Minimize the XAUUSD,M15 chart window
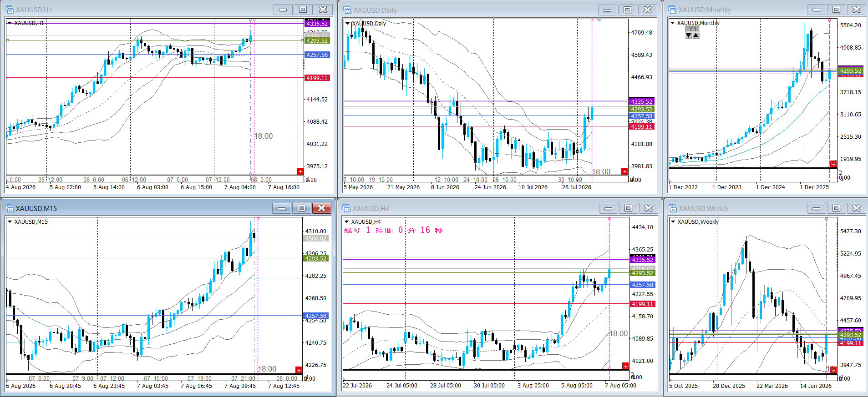Image resolution: width=868 pixels, height=397 pixels. [282, 208]
